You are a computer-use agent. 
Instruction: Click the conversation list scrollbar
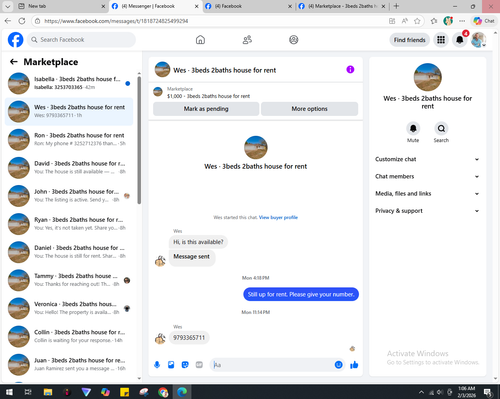(x=139, y=140)
